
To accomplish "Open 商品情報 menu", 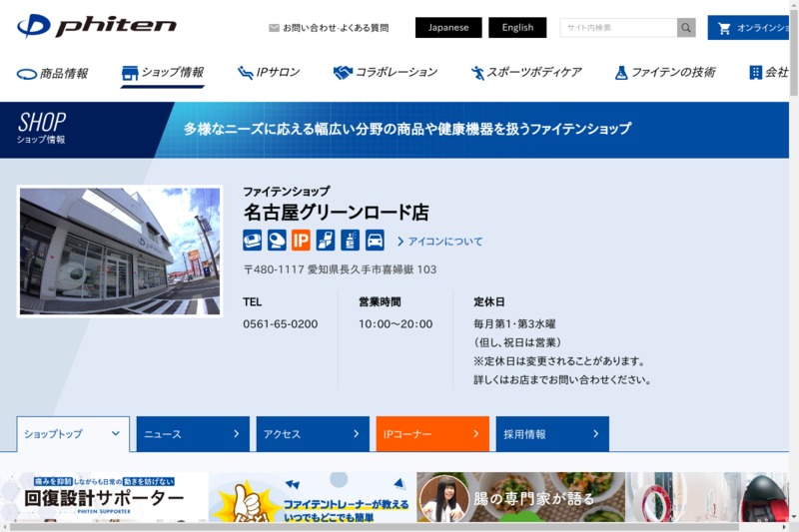I will click(52, 74).
